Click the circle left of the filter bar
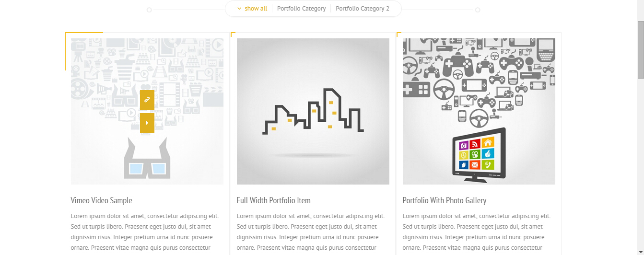 pos(149,10)
